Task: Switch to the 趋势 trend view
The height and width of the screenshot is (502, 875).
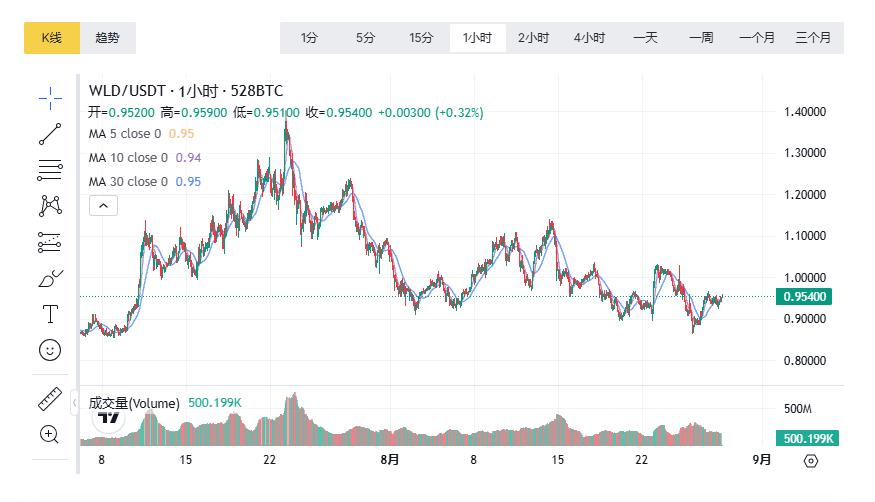Action: pyautogui.click(x=107, y=38)
